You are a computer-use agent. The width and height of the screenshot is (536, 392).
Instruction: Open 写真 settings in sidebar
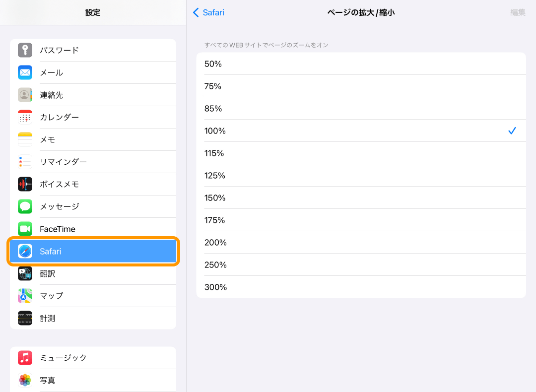tap(48, 380)
